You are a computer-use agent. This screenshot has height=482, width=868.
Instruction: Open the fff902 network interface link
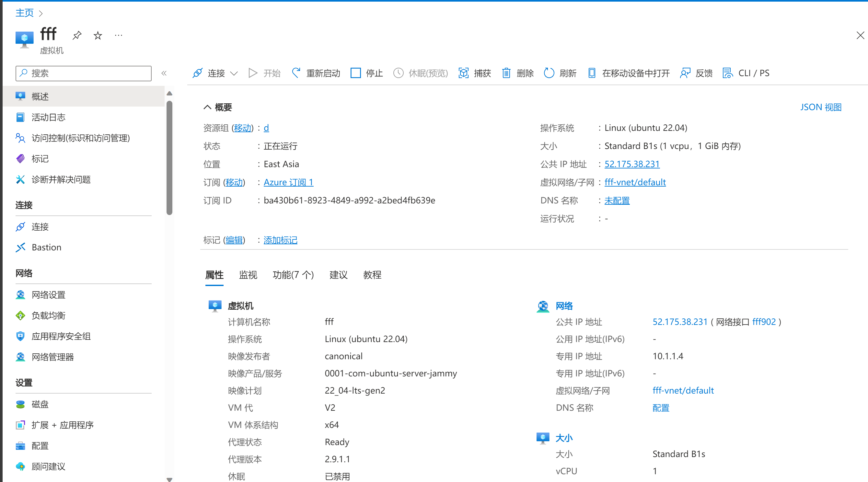764,322
